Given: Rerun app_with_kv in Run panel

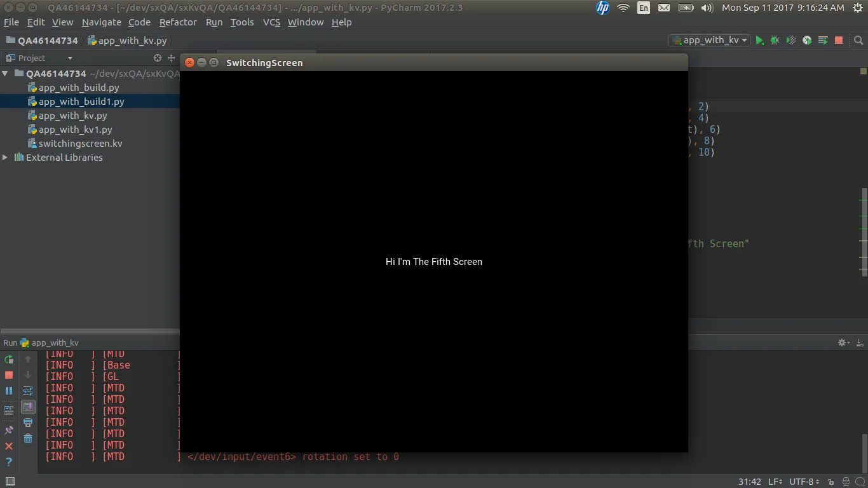Looking at the screenshot, I should tap(9, 360).
